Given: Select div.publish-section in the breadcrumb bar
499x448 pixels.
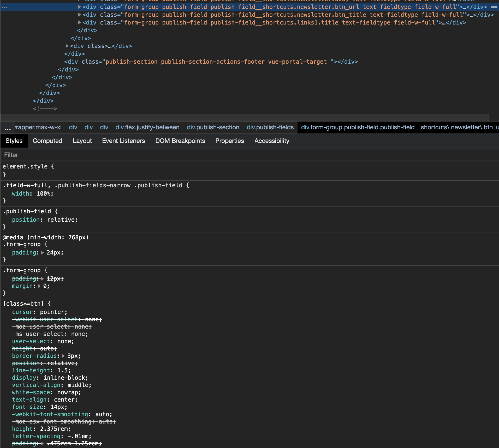Looking at the screenshot, I should pos(213,128).
